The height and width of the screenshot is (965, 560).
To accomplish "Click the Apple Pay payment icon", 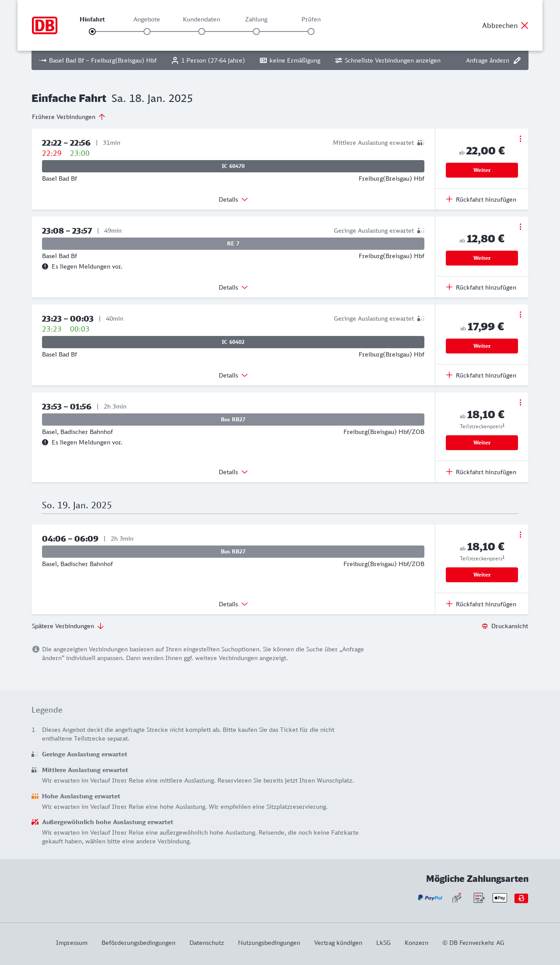I will click(x=500, y=898).
